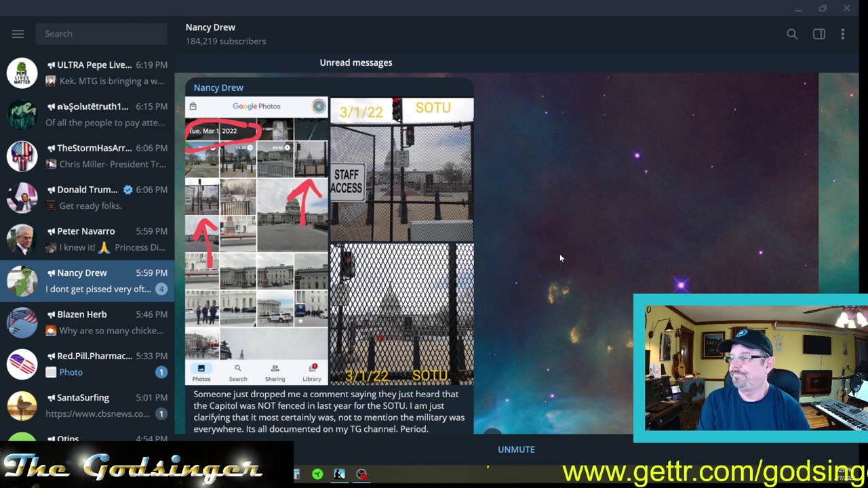Screen dimensions: 868x488
Task: Click the UNMUTE button
Action: pyautogui.click(x=516, y=449)
